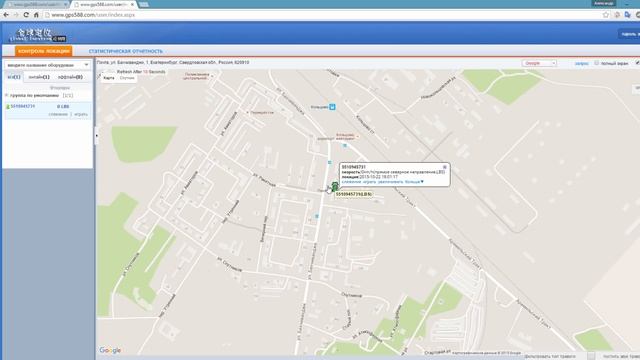
Task: Close the device info popup on the map
Action: 444,167
